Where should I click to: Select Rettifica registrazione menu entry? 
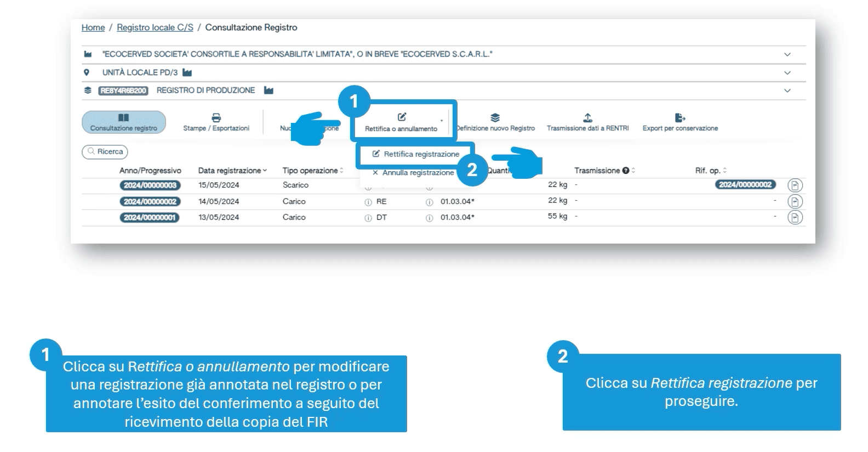416,154
